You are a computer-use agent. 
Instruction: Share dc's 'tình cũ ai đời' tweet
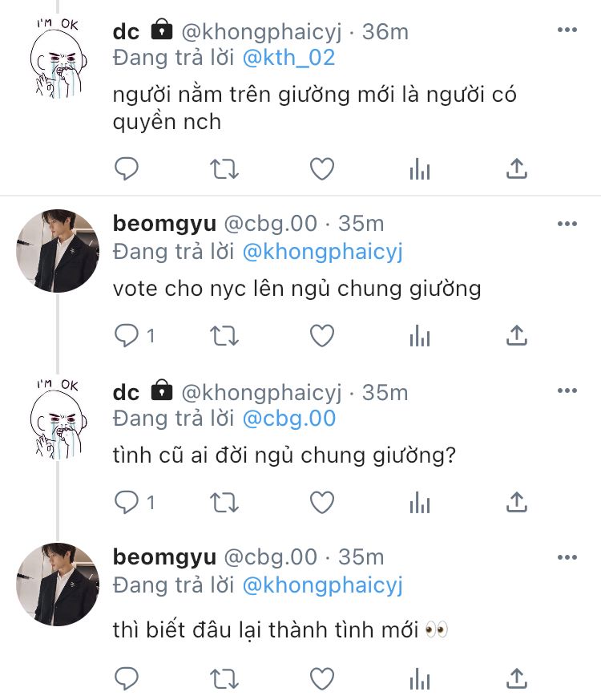point(517,503)
